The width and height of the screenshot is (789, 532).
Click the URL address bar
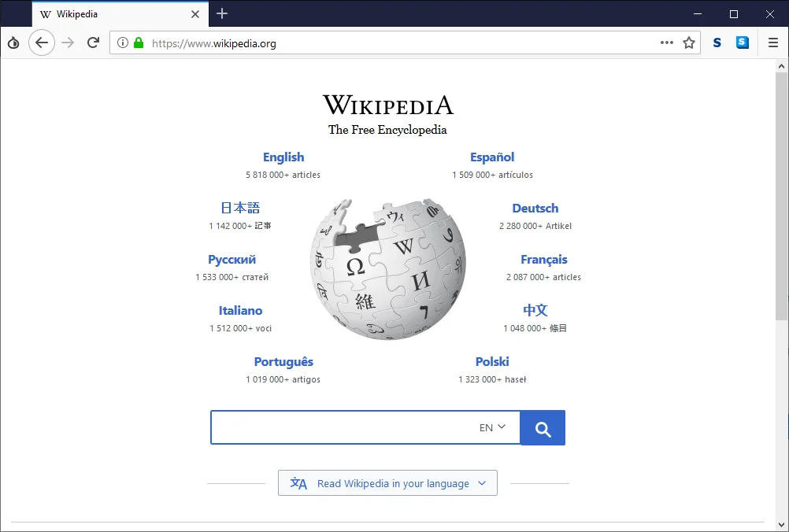(394, 43)
